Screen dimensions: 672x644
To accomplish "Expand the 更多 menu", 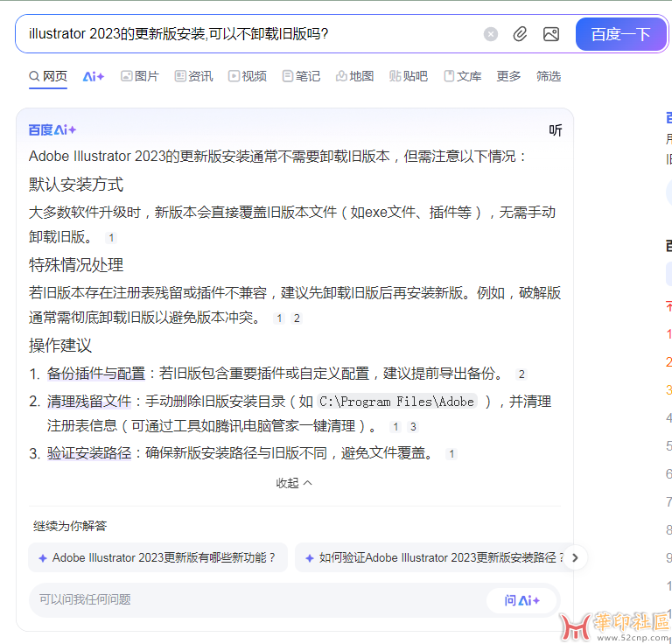I will (x=508, y=76).
